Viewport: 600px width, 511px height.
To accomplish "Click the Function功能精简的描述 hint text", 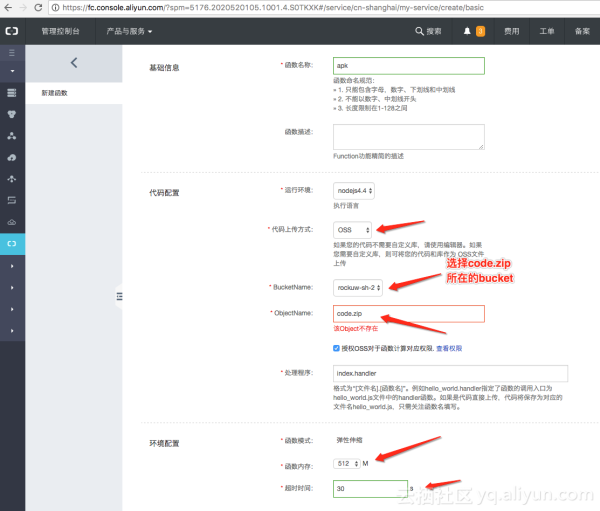I will pyautogui.click(x=368, y=156).
